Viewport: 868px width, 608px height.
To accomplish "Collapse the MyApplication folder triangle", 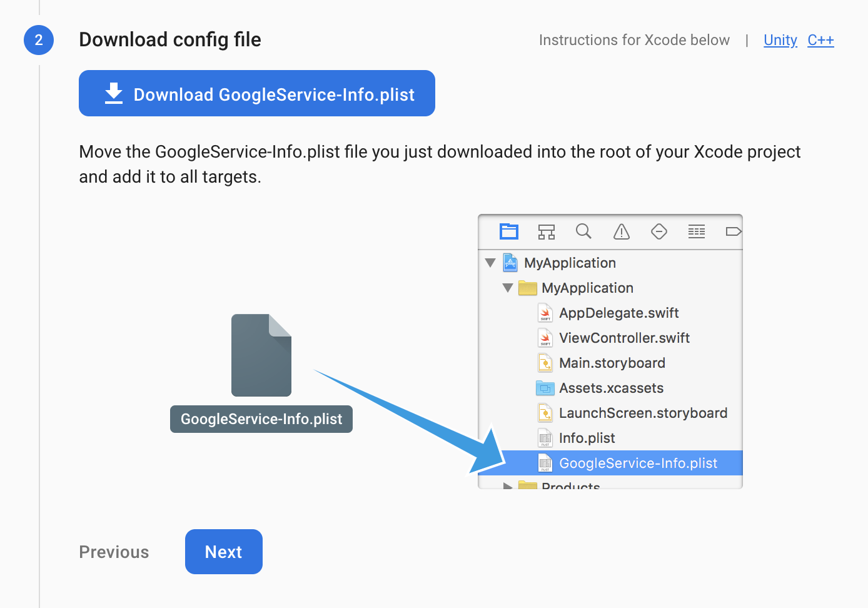I will (508, 288).
